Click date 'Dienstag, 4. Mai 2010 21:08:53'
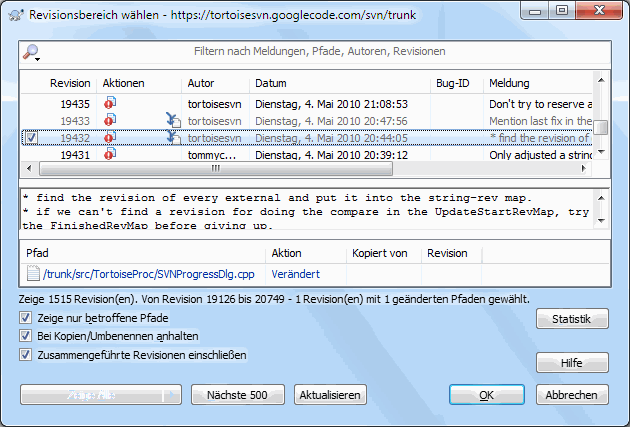The image size is (630, 427). [331, 104]
